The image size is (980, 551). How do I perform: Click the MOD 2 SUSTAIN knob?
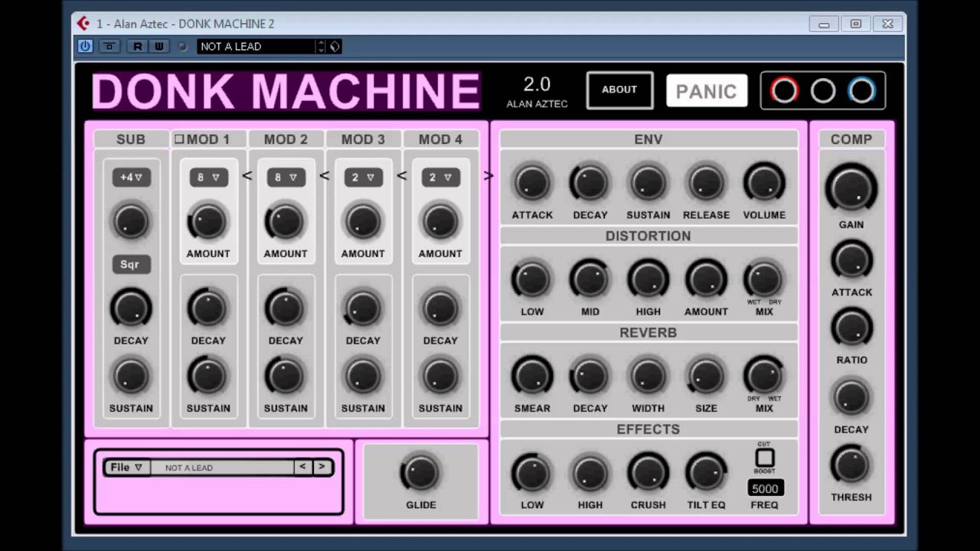point(286,377)
